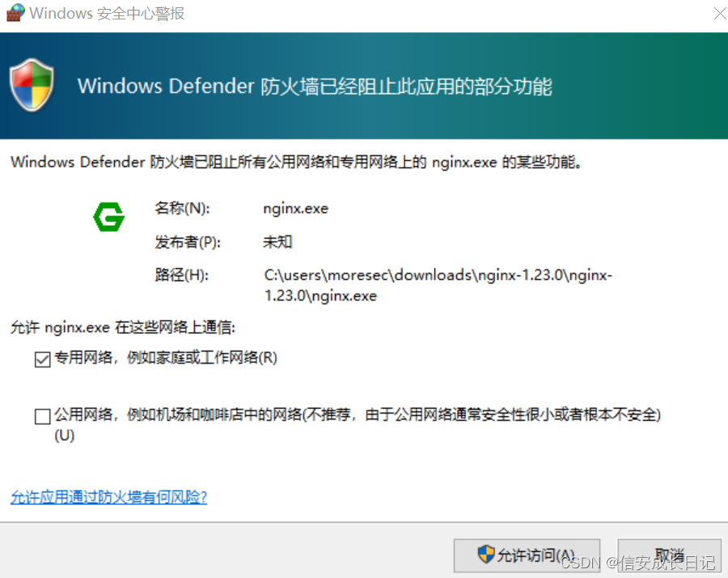Click the publisher value 未知
The image size is (728, 578).
[x=277, y=242]
